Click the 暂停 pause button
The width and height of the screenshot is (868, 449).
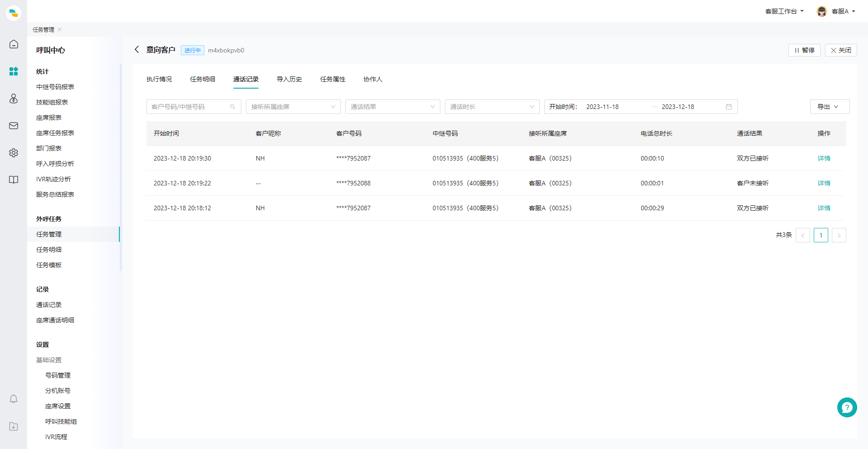[x=805, y=50]
